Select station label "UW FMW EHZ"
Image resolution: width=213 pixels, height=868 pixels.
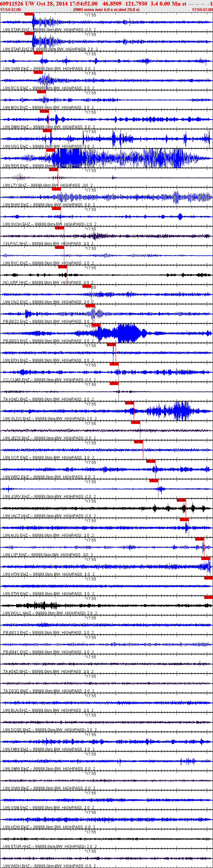16,750
